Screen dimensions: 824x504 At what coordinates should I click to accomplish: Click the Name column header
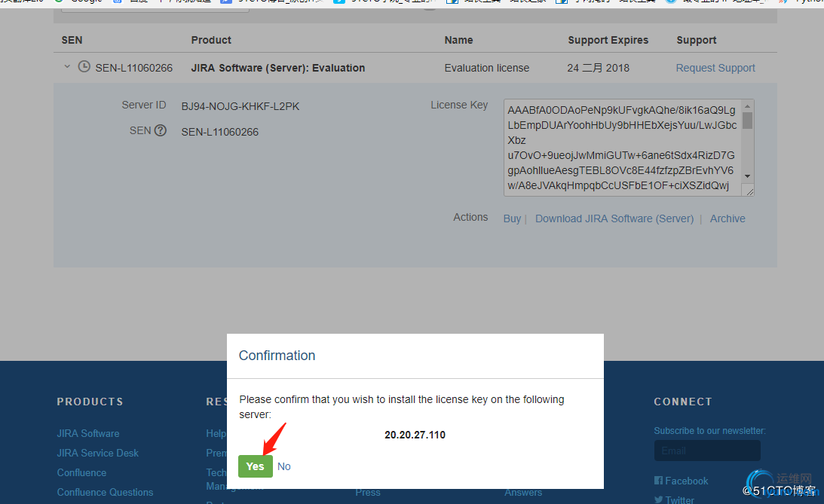click(459, 40)
